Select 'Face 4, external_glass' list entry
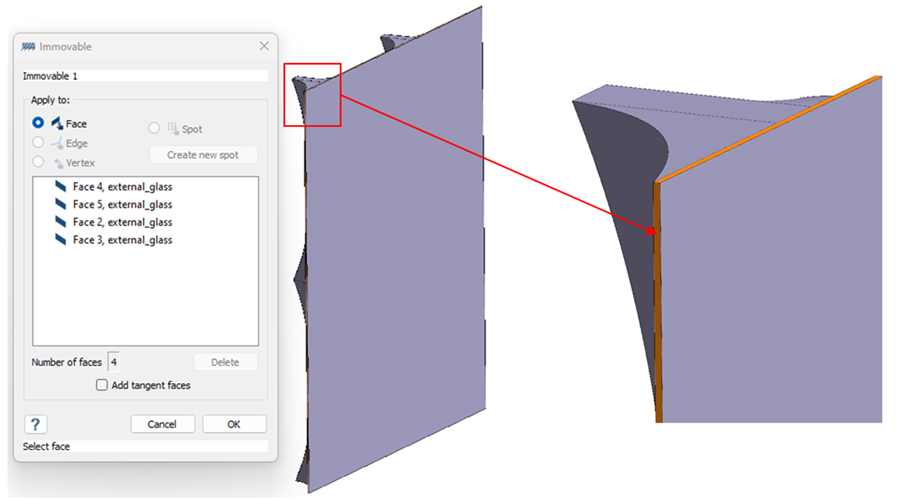 (x=122, y=186)
